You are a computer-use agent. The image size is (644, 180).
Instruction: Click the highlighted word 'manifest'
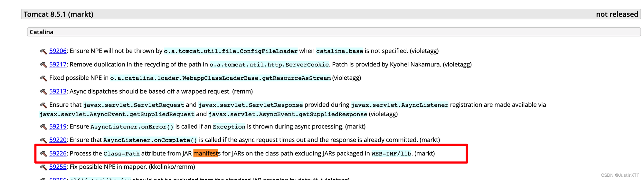[205, 154]
